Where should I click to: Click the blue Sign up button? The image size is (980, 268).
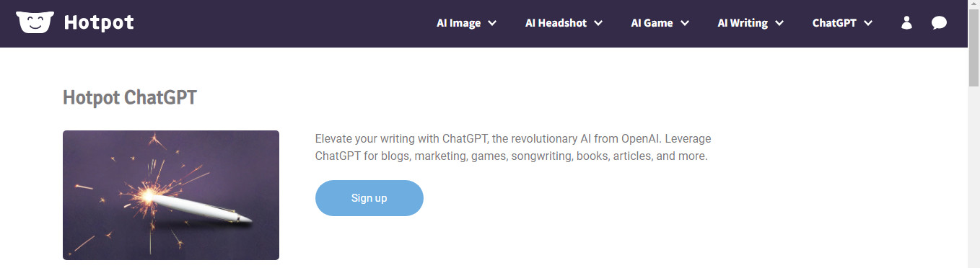pos(369,198)
